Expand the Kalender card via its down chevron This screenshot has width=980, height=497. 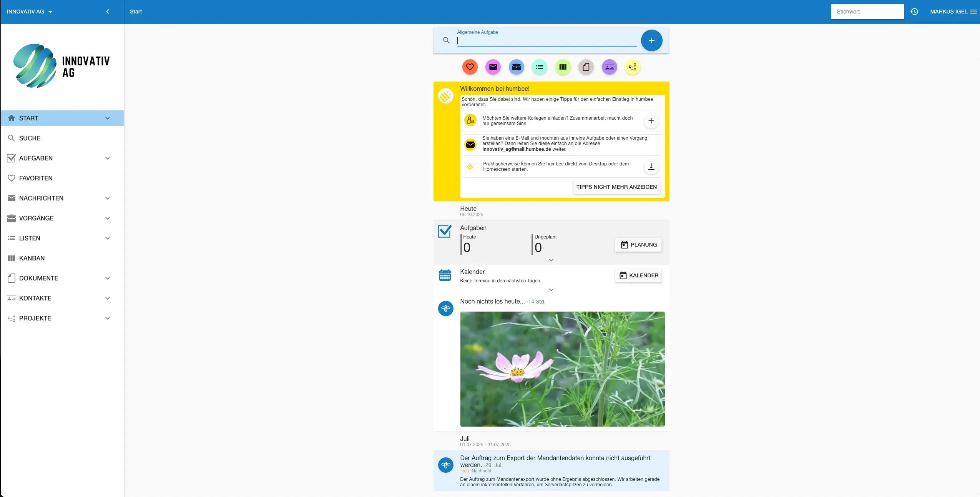[x=551, y=290]
